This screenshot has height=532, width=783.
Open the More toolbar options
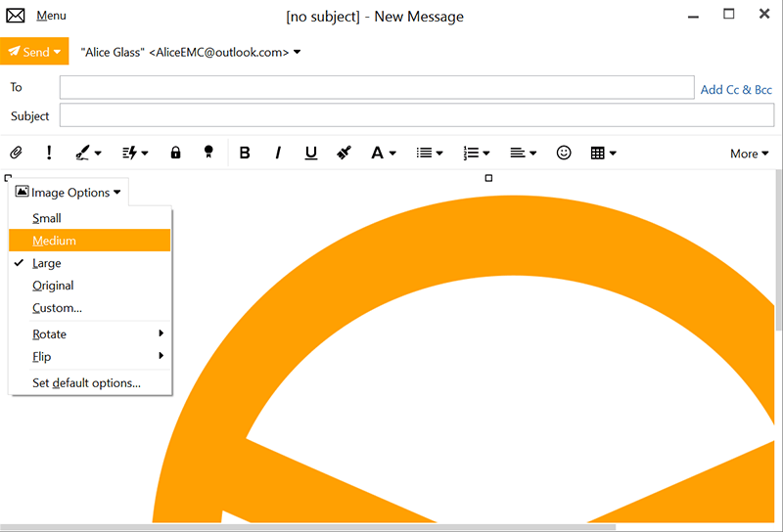coord(749,154)
